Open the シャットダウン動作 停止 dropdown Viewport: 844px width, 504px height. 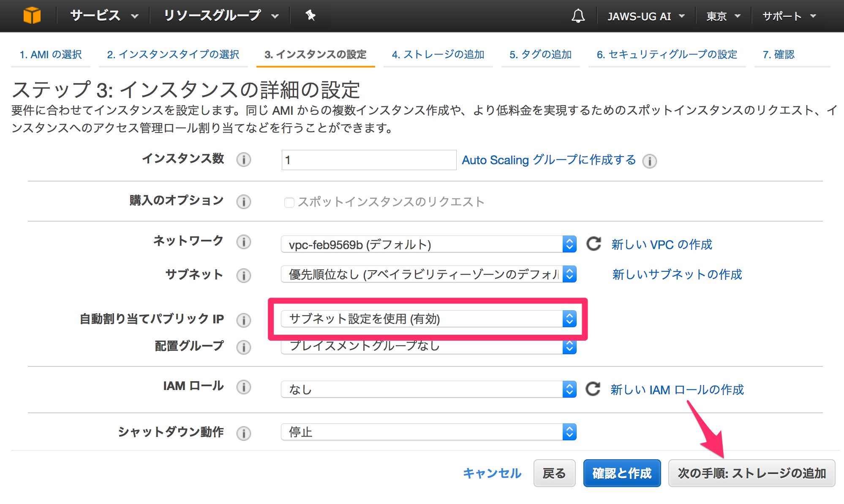coord(428,432)
